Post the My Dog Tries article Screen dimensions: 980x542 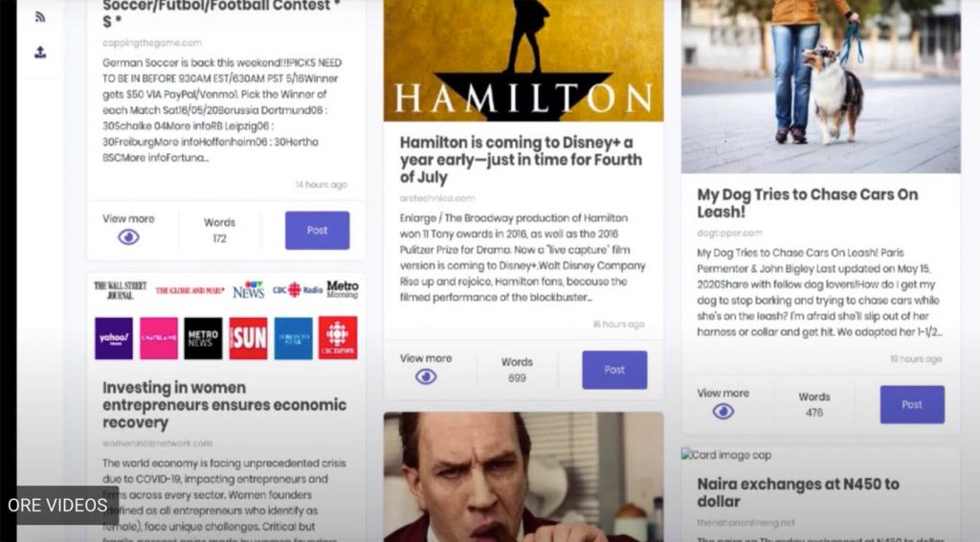[912, 404]
